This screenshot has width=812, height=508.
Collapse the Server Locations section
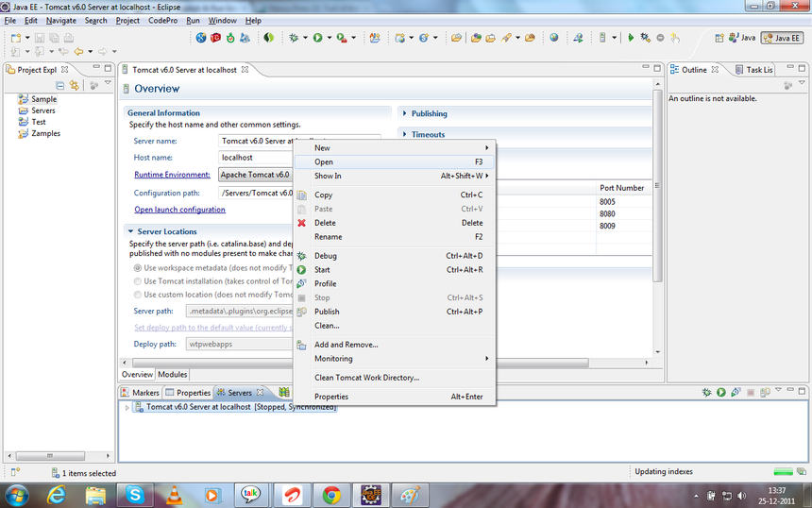[x=130, y=231]
